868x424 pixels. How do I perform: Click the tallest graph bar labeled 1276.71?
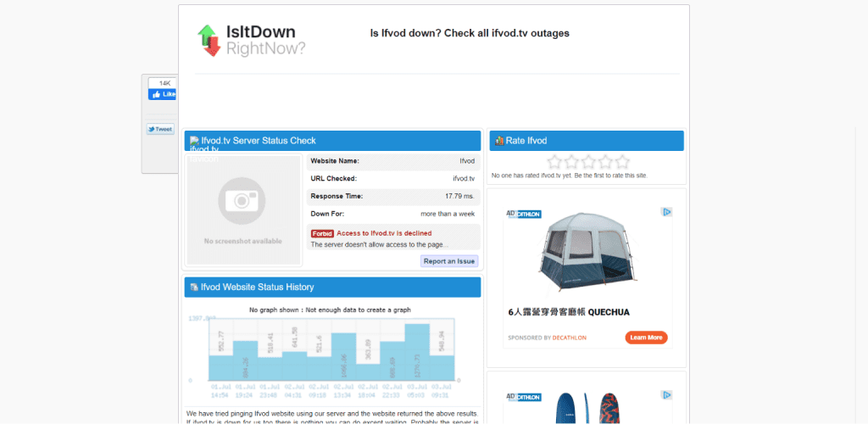(x=417, y=352)
